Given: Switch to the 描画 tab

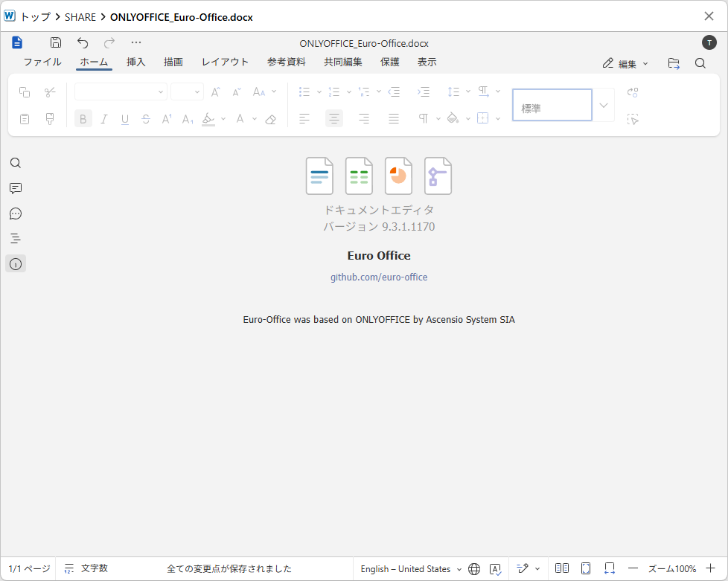Looking at the screenshot, I should click(x=173, y=62).
